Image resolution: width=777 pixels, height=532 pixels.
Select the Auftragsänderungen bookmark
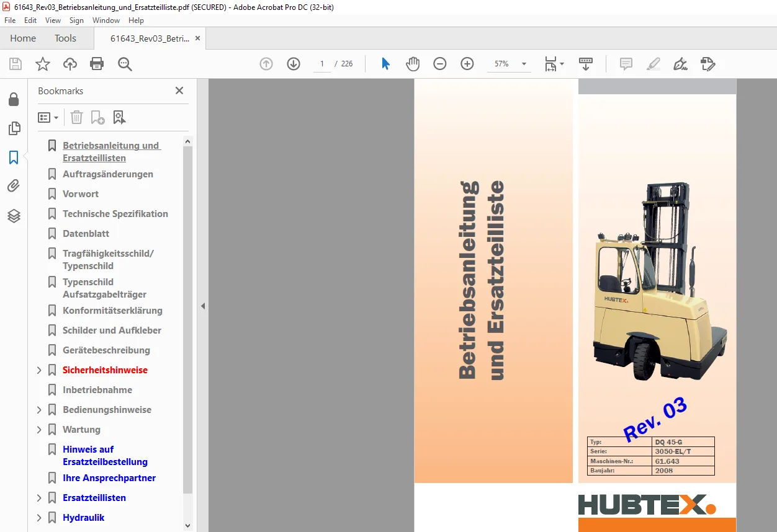click(108, 174)
